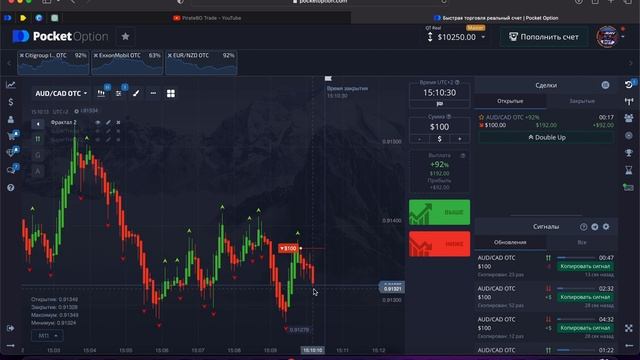The height and width of the screenshot is (360, 640).
Task: Open settings icon in Сделки panel header
Action: (x=605, y=85)
